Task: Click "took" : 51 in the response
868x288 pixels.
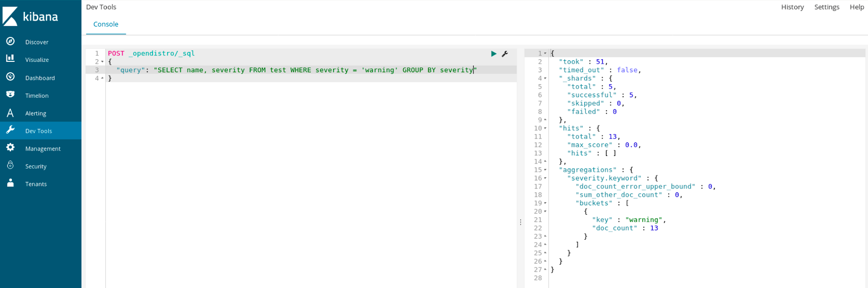Action: (x=583, y=62)
